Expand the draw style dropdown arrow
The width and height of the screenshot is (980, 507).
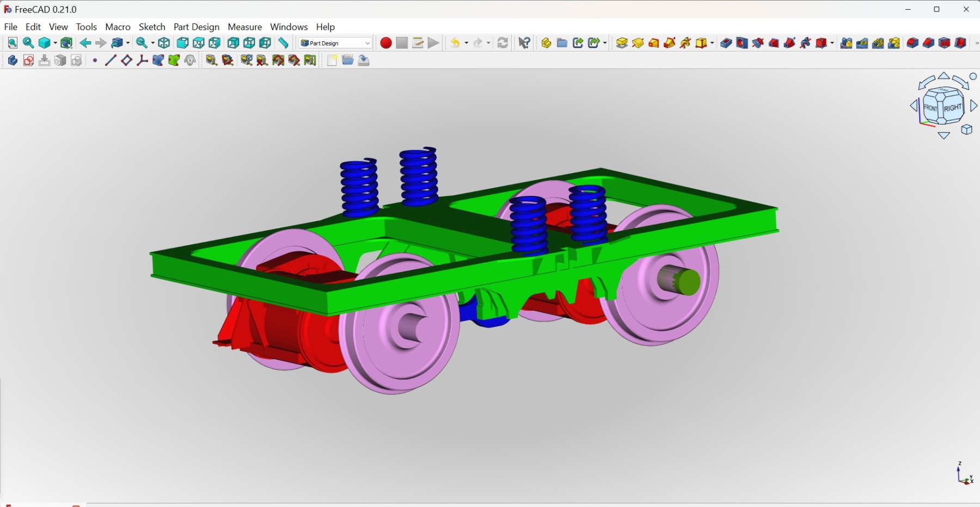click(55, 43)
